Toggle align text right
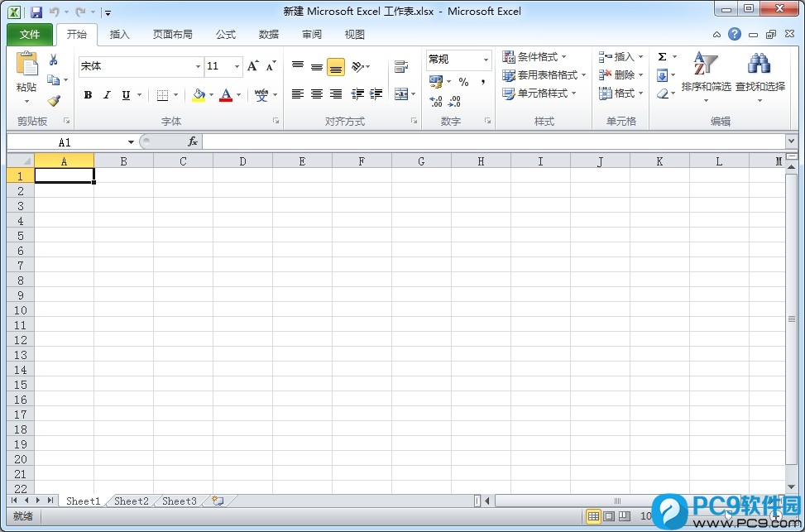This screenshot has height=532, width=805. 336,93
